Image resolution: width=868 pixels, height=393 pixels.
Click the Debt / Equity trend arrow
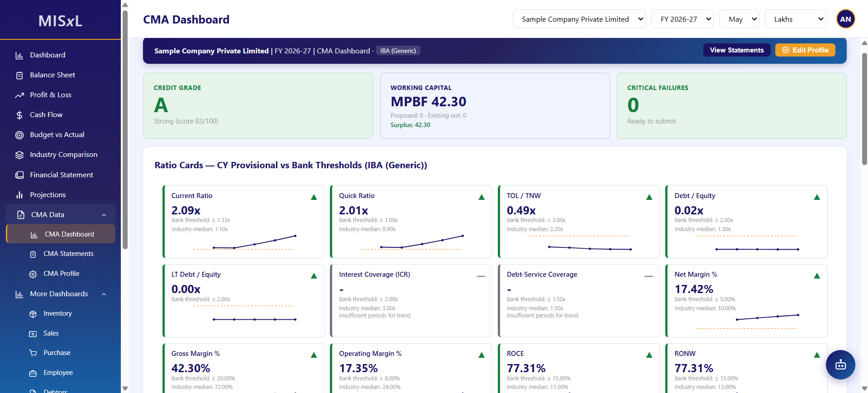817,197
